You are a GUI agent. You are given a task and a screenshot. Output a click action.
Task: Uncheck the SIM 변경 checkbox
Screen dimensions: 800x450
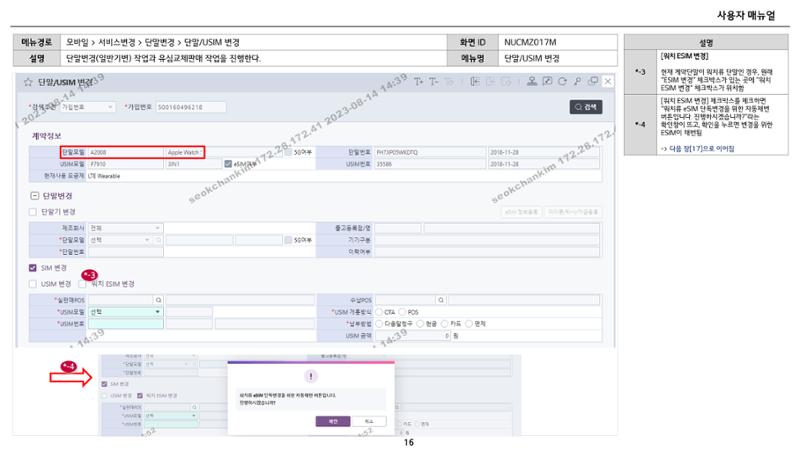point(33,268)
